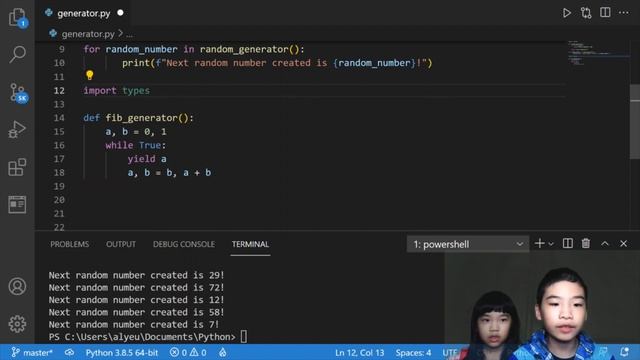This screenshot has height=360, width=640.
Task: Click line number 12 in the gutter
Action: click(59, 91)
